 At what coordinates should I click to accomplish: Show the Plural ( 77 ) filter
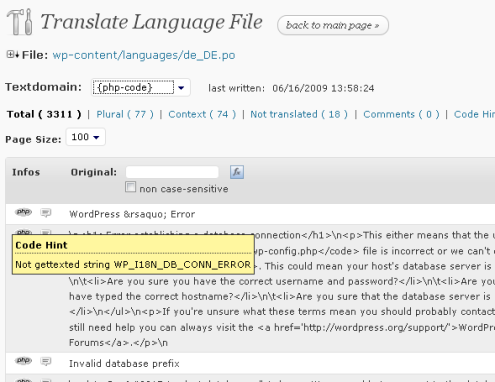[125, 114]
